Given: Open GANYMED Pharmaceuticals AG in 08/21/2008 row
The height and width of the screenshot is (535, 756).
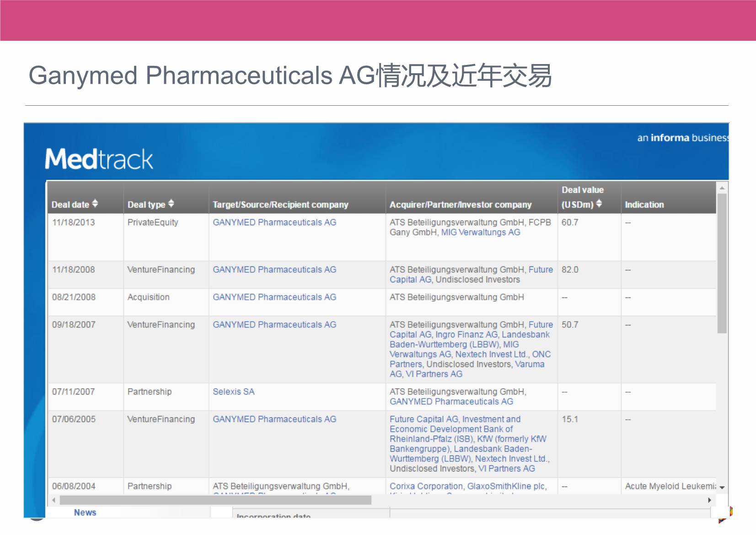Looking at the screenshot, I should pyautogui.click(x=274, y=297).
